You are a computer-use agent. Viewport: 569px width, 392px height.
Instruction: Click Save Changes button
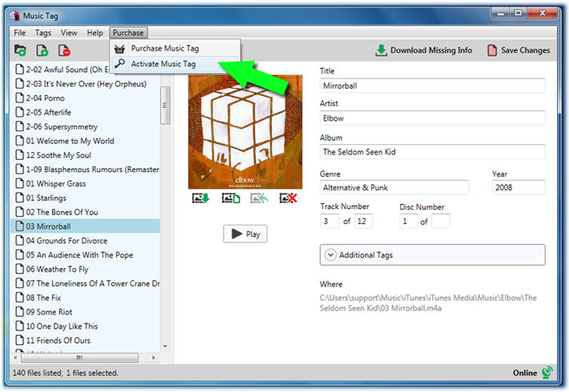(519, 50)
